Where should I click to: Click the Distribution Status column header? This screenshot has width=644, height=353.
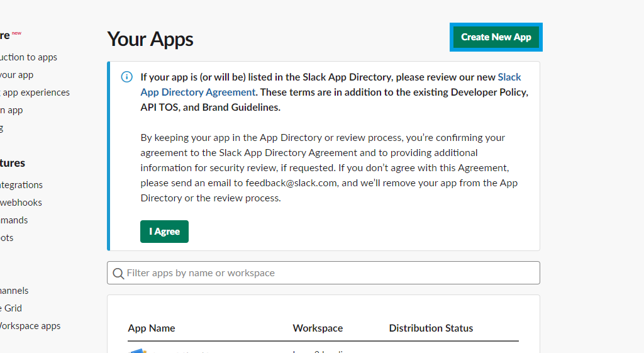pyautogui.click(x=431, y=328)
